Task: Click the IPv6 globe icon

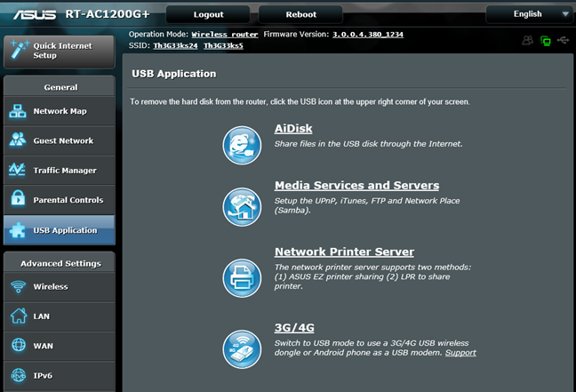Action: (19, 375)
